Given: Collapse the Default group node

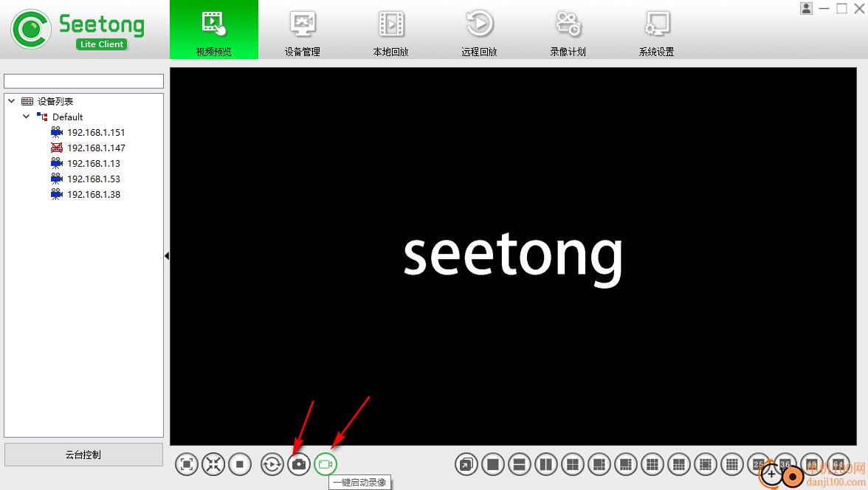Looking at the screenshot, I should click(x=26, y=117).
